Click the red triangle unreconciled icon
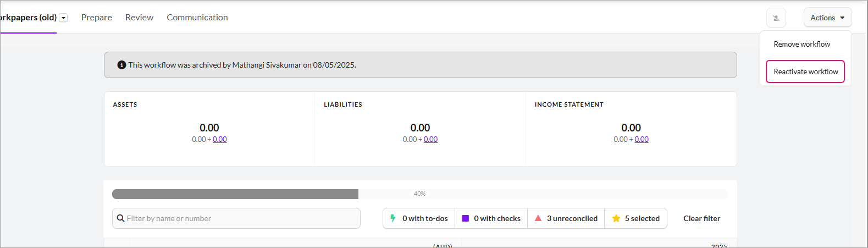 [538, 218]
